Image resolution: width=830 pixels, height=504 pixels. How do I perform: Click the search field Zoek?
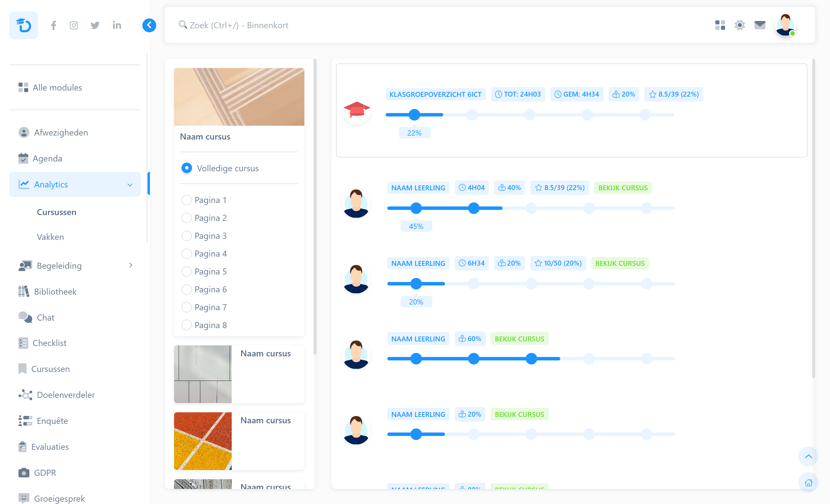(239, 25)
